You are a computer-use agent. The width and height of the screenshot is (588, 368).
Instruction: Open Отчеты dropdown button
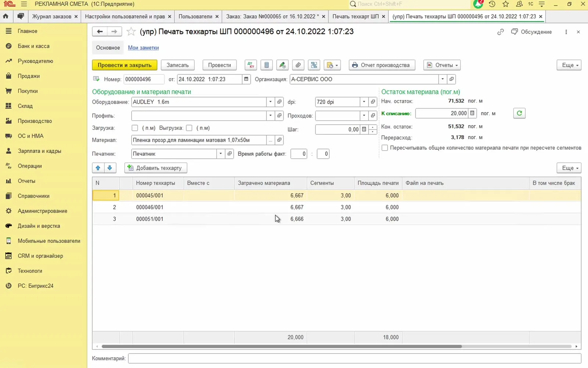point(442,65)
